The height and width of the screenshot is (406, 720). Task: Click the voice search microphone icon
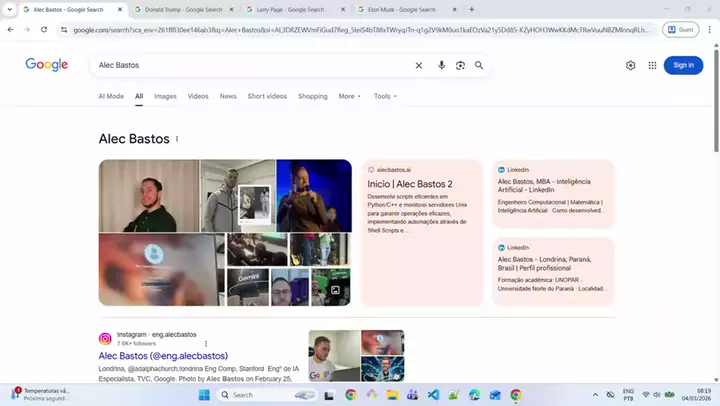point(441,65)
